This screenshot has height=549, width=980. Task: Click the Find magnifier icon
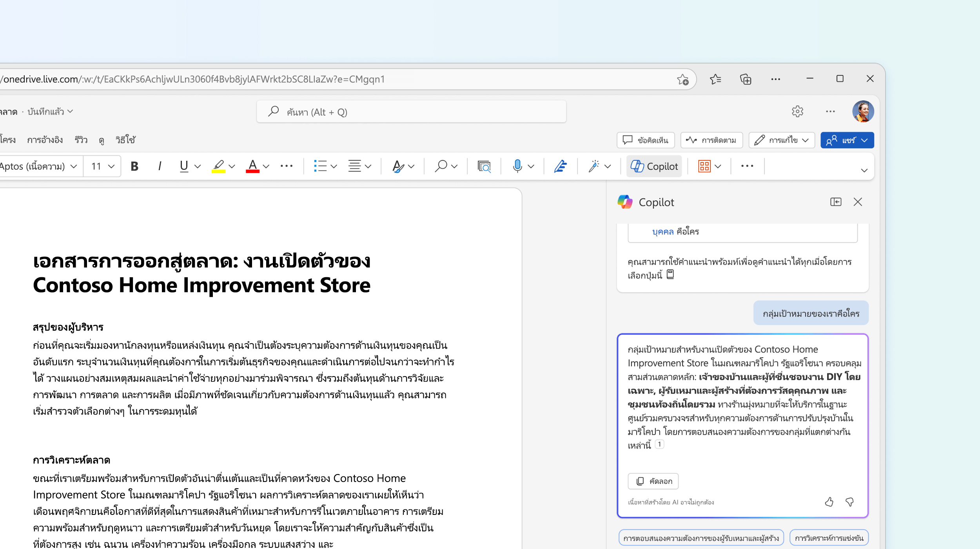tap(441, 166)
